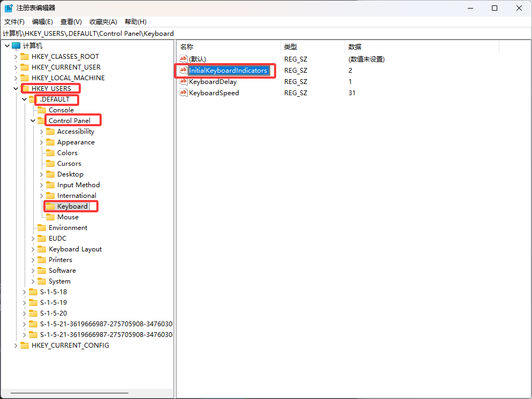
Task: Collapse the HKEY_USERS key
Action: click(16, 89)
